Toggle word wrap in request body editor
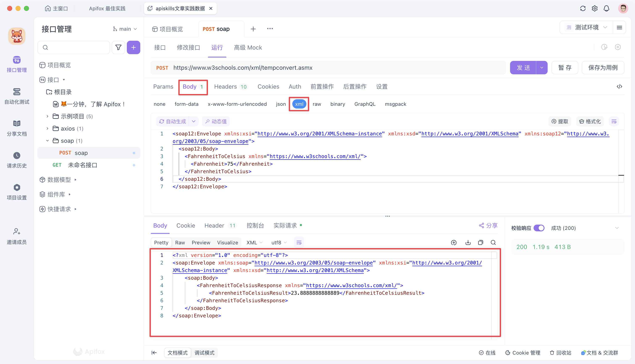 click(614, 122)
